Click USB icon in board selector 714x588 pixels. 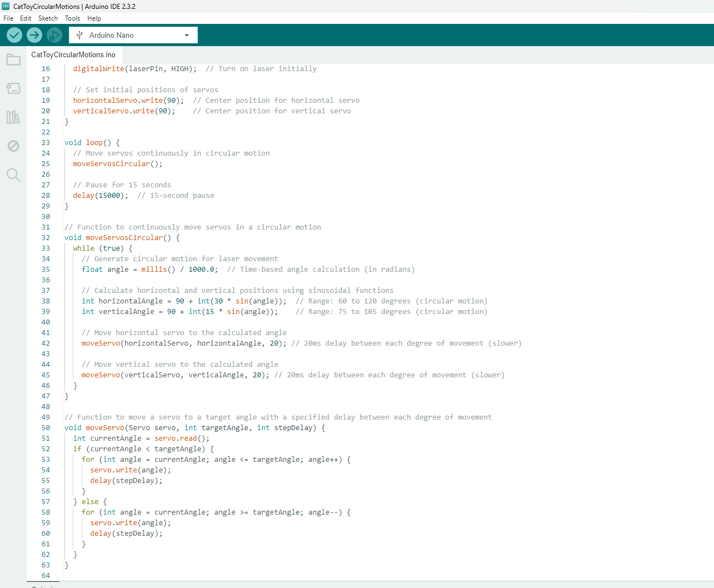[79, 35]
